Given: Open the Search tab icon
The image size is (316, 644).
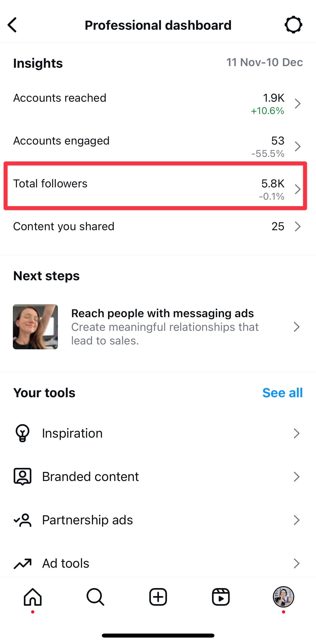Looking at the screenshot, I should pyautogui.click(x=95, y=597).
